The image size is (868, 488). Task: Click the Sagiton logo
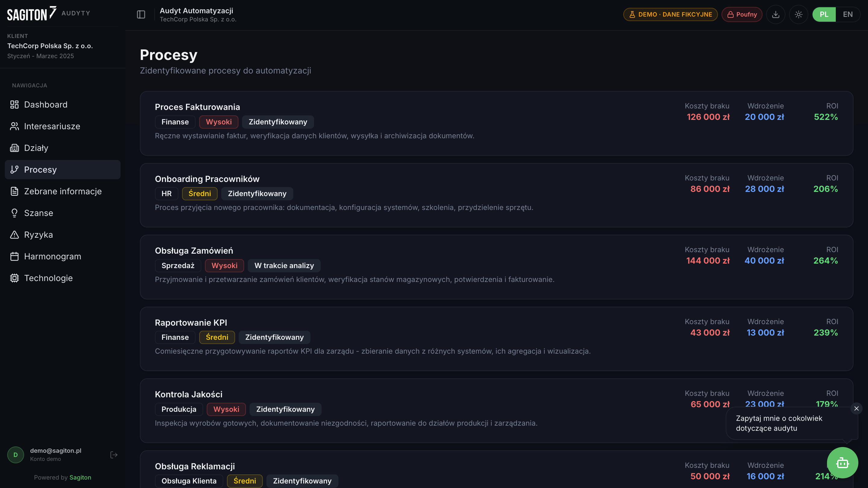coord(32,14)
